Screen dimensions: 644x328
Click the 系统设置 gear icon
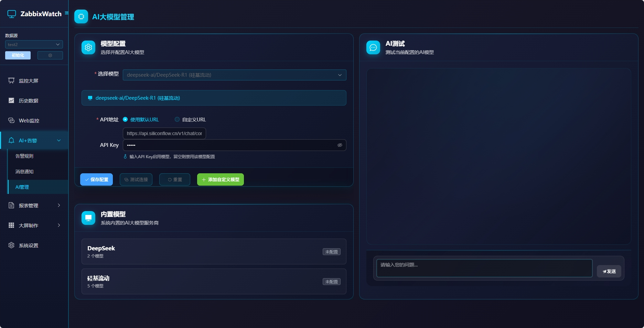pyautogui.click(x=11, y=245)
